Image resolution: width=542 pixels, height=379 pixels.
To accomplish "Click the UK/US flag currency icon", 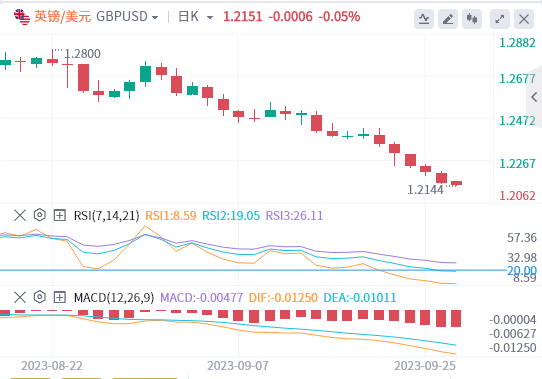I will [22, 17].
